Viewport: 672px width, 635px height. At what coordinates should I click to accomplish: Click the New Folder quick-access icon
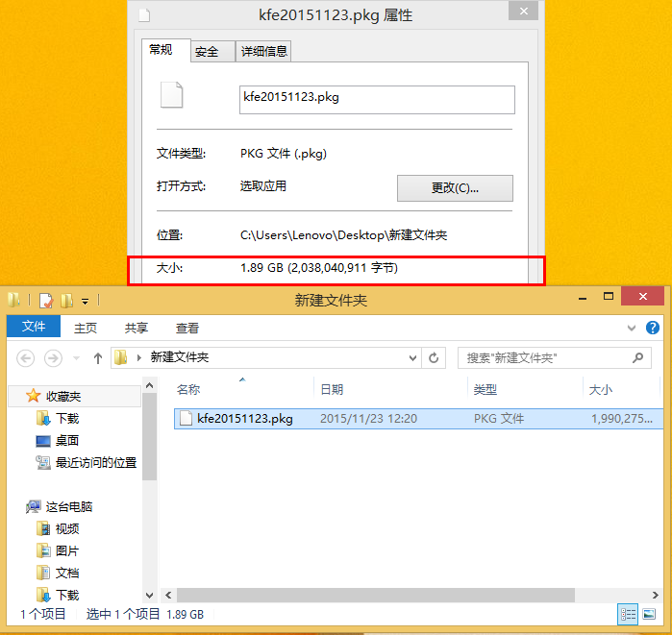pos(66,300)
